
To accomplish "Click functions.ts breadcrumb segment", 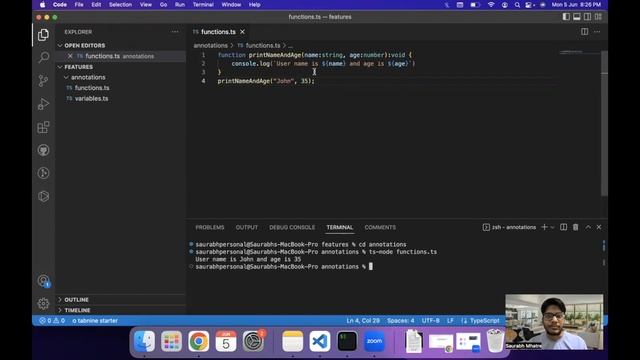I will (x=263, y=45).
